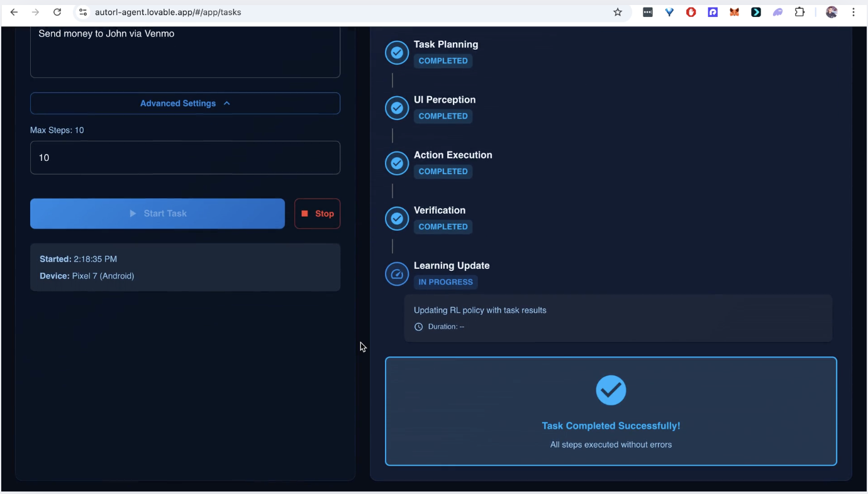Open the blue square extension icon
The width and height of the screenshot is (868, 494).
713,12
